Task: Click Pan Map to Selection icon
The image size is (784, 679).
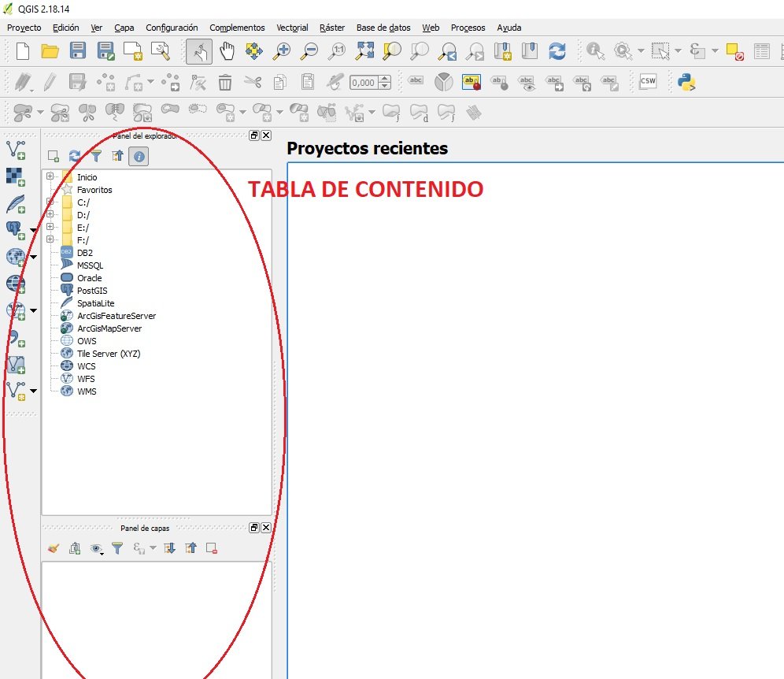Action: click(x=254, y=51)
